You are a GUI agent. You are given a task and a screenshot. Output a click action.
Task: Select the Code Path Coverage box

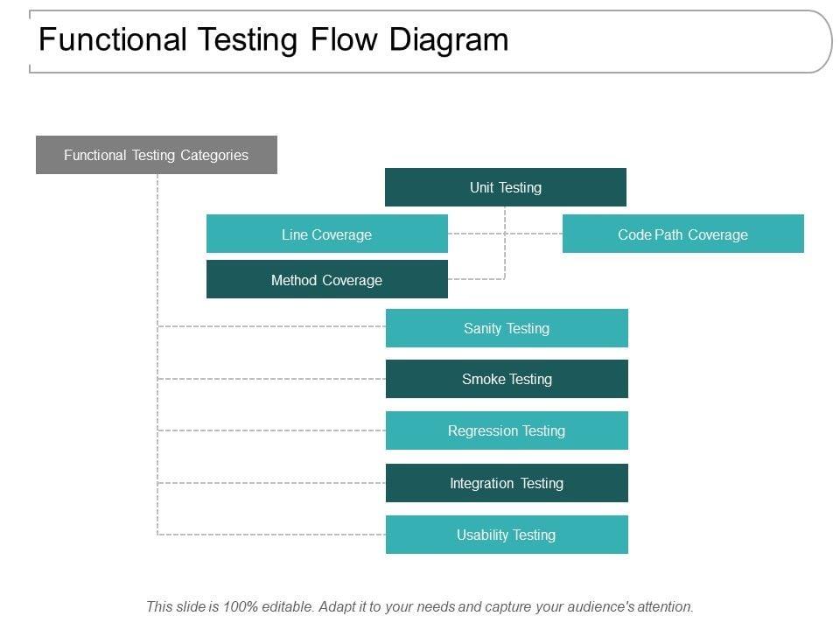[x=682, y=234]
